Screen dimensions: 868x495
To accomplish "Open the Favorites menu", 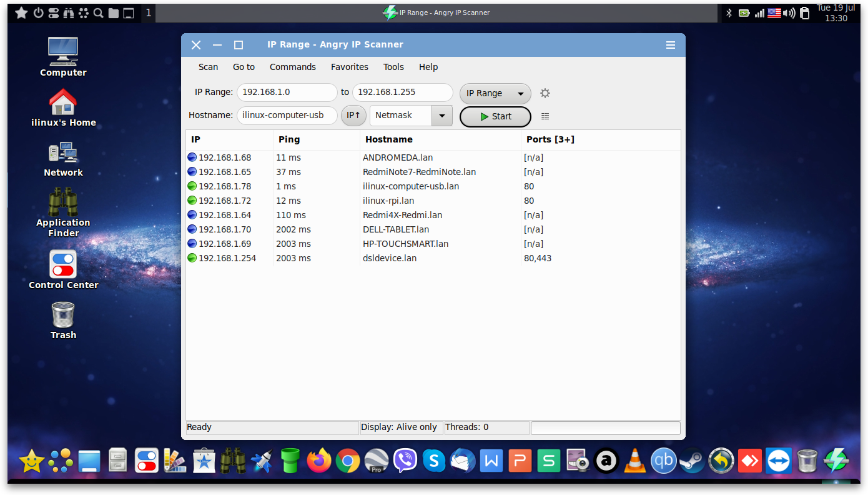I will point(350,67).
